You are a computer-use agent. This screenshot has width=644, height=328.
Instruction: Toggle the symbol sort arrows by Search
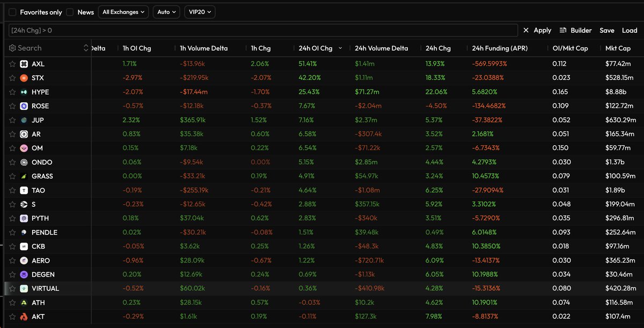pyautogui.click(x=86, y=48)
